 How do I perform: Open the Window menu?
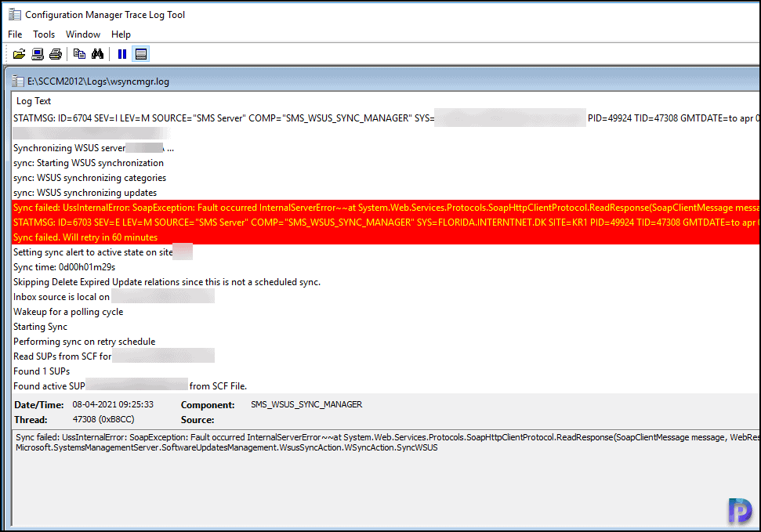pos(83,34)
